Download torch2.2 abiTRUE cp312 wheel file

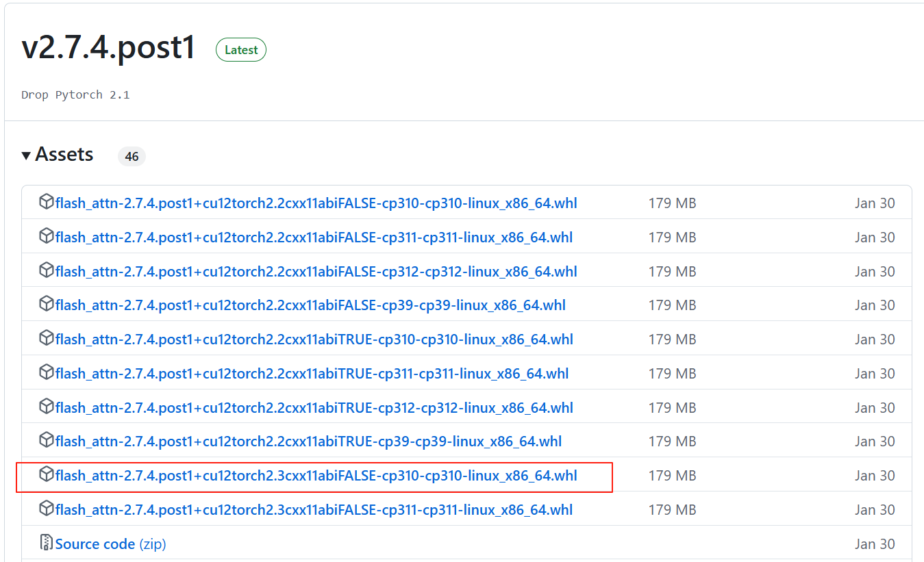point(314,408)
